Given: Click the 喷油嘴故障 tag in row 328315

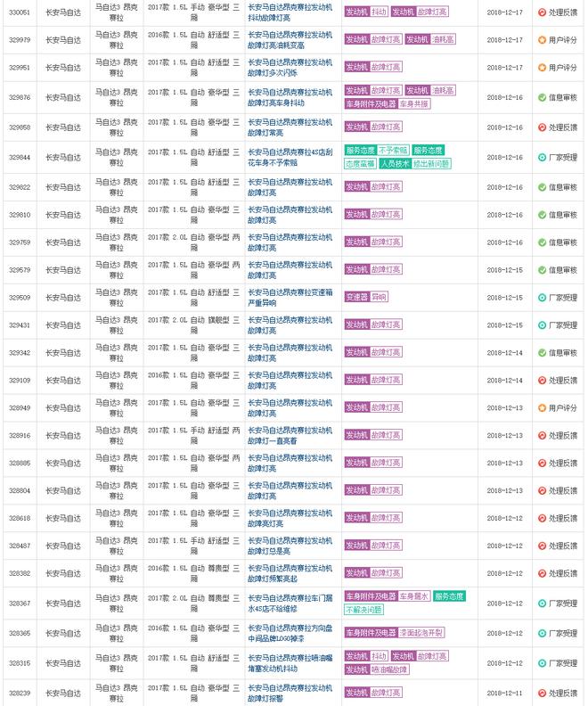Looking at the screenshot, I should pos(377,670).
